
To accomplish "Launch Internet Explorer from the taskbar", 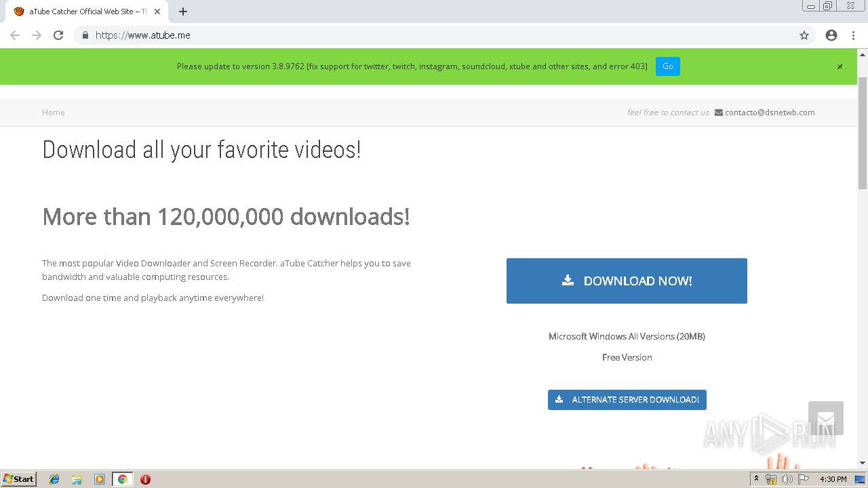I will (x=54, y=479).
